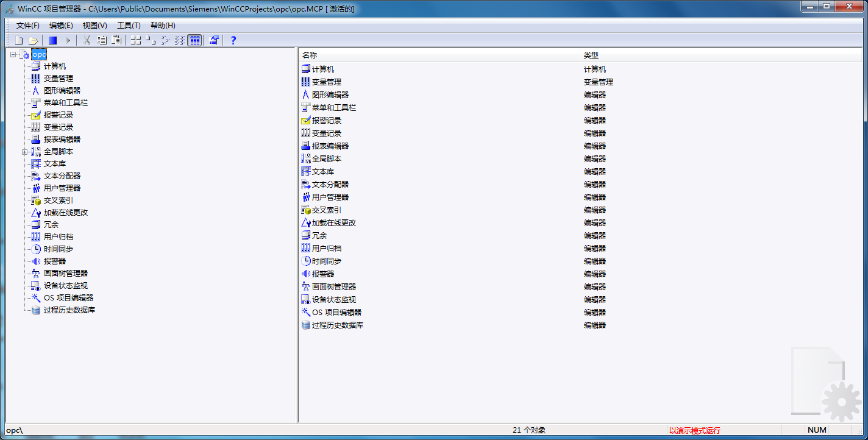
Task: Click the 计算机 icon in the right list
Action: [306, 69]
